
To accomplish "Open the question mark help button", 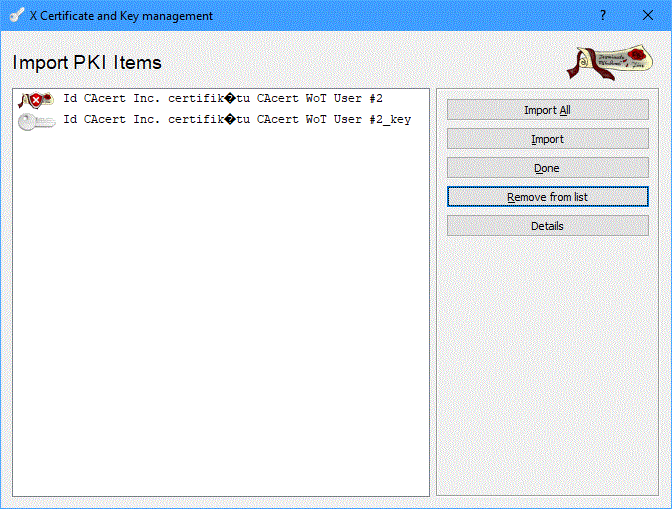I will 602,15.
